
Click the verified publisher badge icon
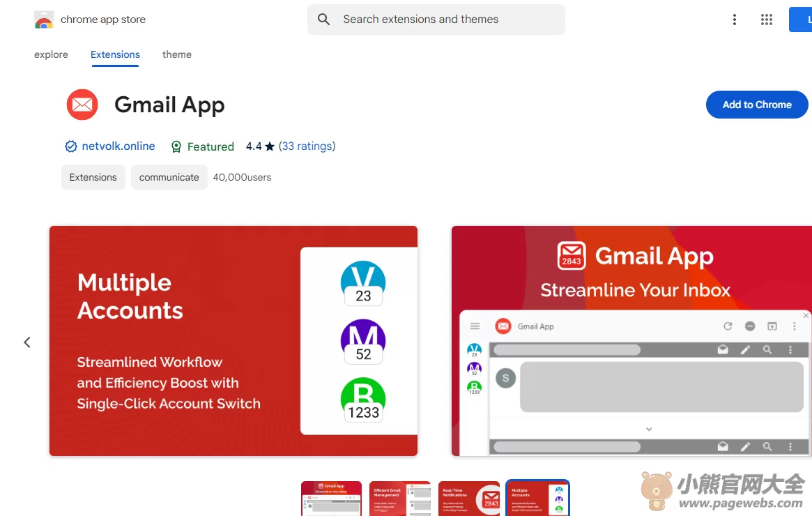[x=71, y=146]
